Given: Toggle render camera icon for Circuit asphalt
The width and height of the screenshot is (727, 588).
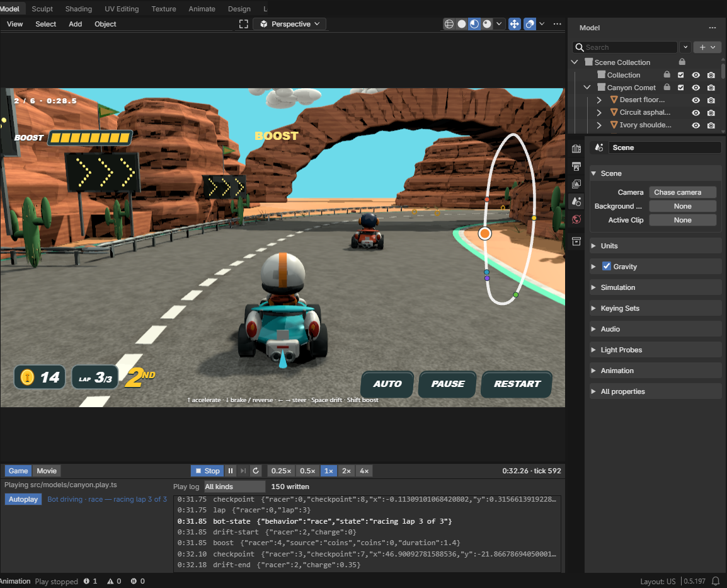Looking at the screenshot, I should pyautogui.click(x=711, y=113).
